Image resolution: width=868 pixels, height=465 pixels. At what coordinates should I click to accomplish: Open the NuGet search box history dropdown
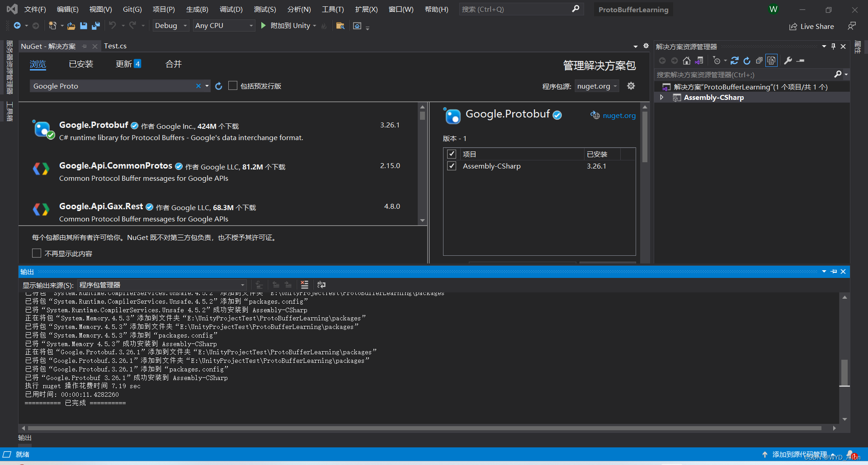pyautogui.click(x=207, y=86)
